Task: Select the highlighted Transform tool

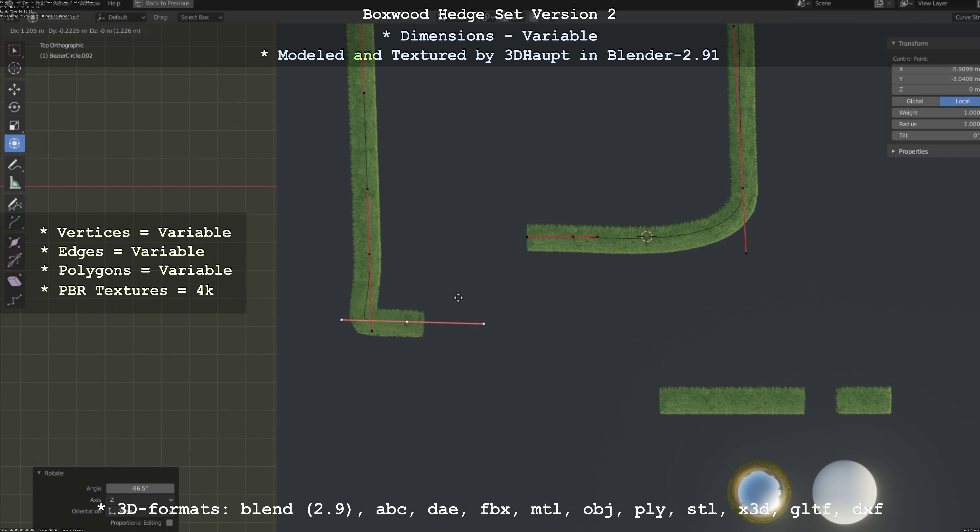Action: pyautogui.click(x=14, y=143)
